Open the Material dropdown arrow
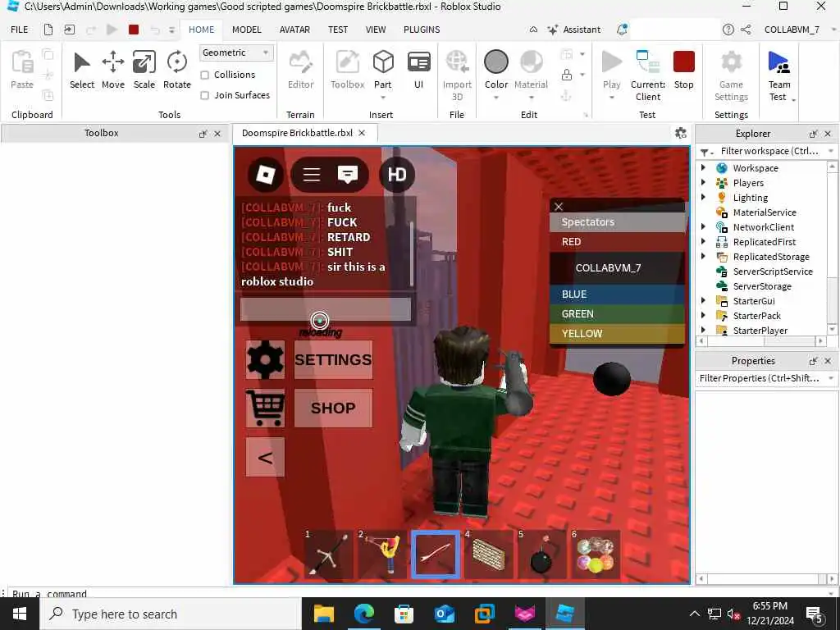The width and height of the screenshot is (840, 630). point(531,98)
